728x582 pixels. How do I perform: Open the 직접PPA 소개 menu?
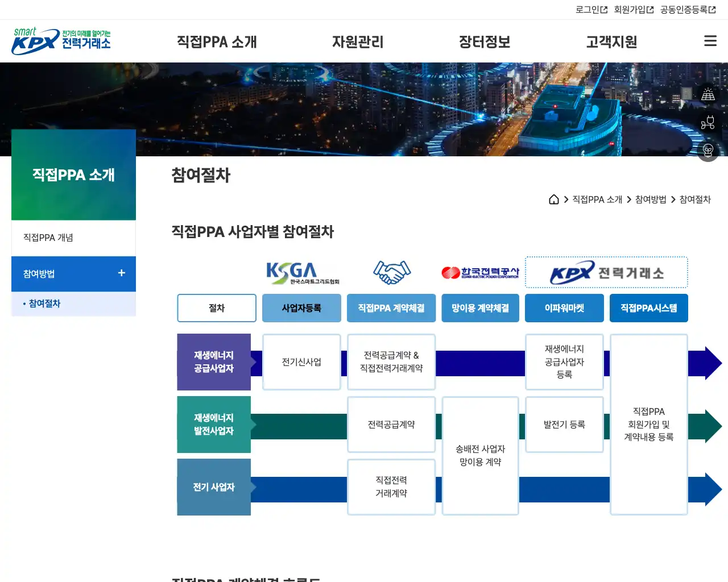point(218,41)
